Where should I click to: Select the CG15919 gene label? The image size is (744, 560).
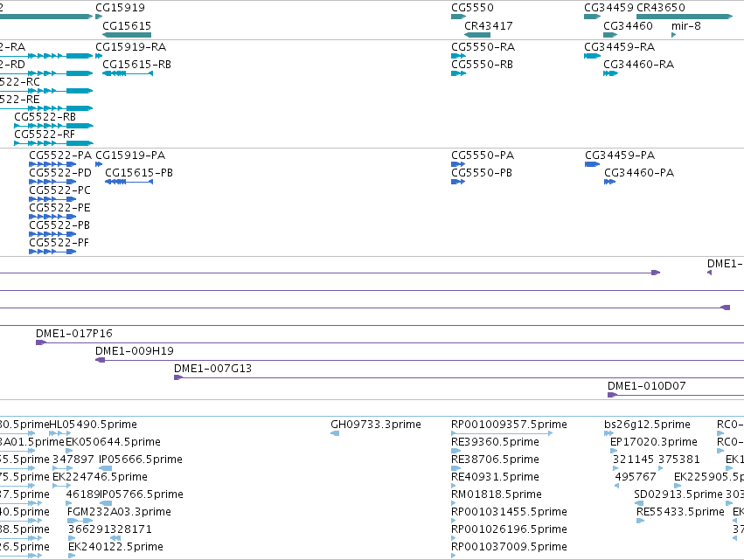[x=120, y=8]
